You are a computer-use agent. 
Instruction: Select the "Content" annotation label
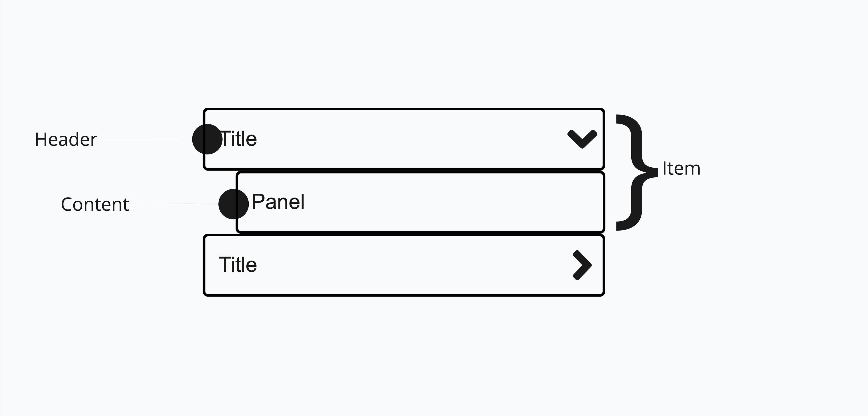click(95, 204)
